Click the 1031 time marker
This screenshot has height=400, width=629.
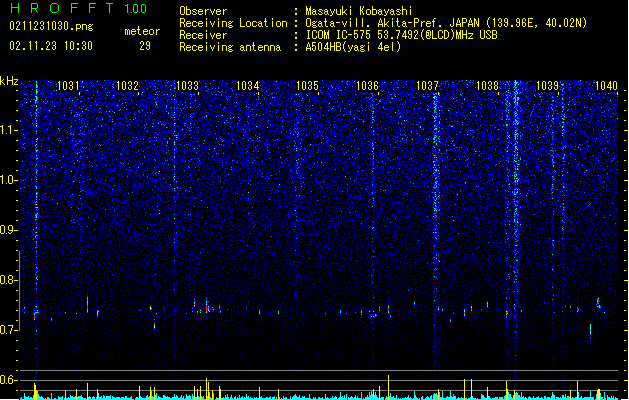tap(68, 86)
